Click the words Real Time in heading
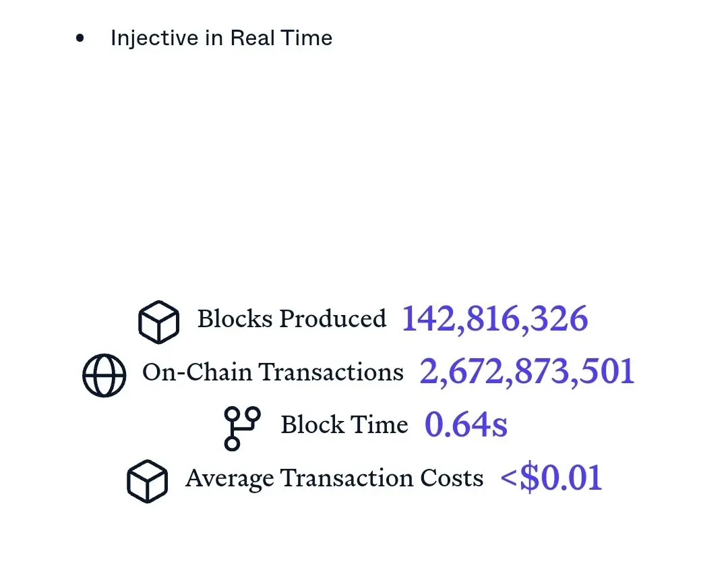728x568 pixels. [281, 38]
